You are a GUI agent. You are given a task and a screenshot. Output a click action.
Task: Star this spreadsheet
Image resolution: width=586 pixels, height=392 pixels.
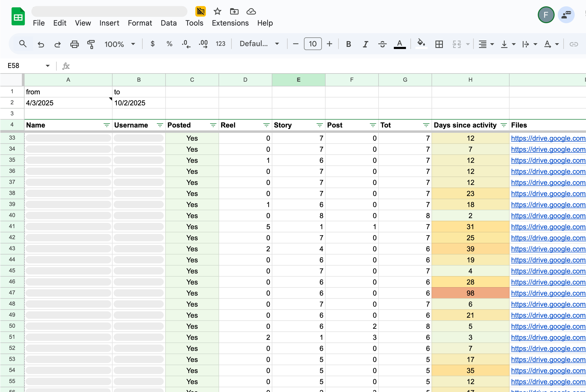[x=217, y=11]
